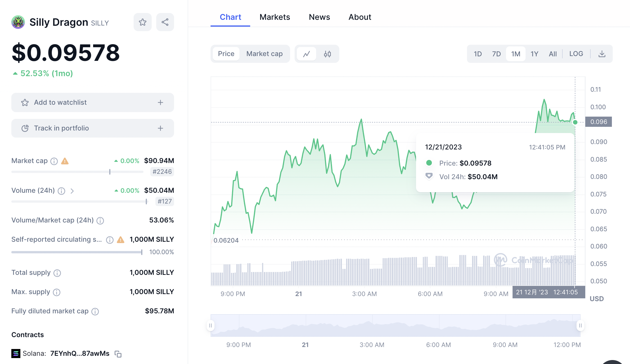Select the line chart view icon
The image size is (630, 364).
[x=307, y=54]
